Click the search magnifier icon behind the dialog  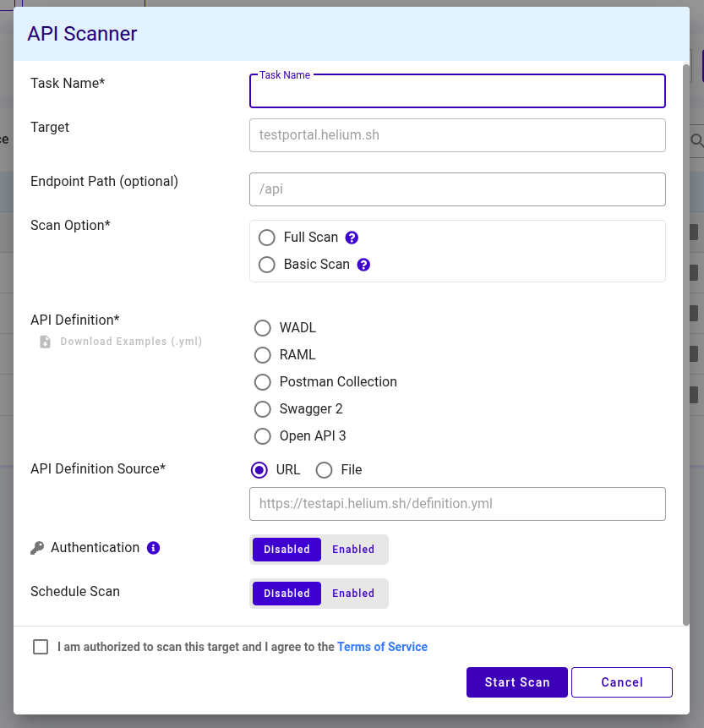[x=696, y=141]
